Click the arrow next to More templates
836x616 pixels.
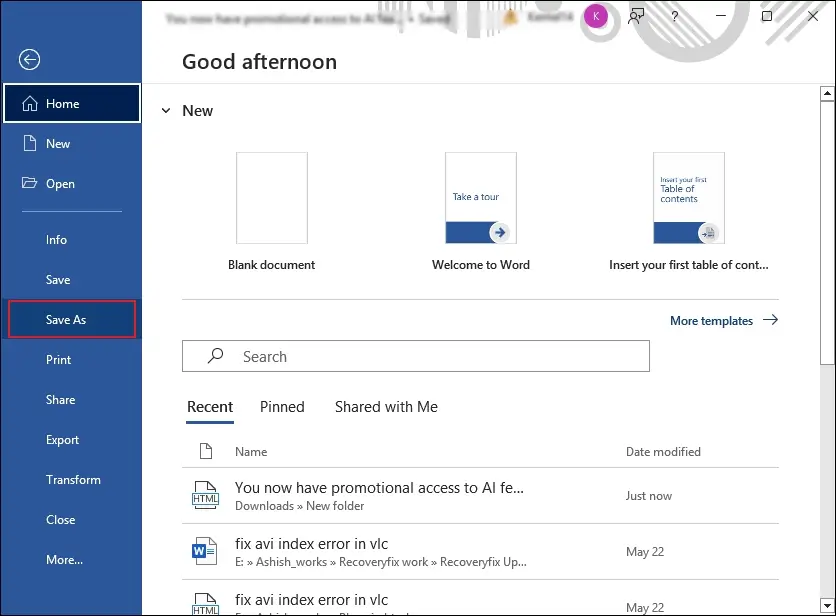point(770,320)
